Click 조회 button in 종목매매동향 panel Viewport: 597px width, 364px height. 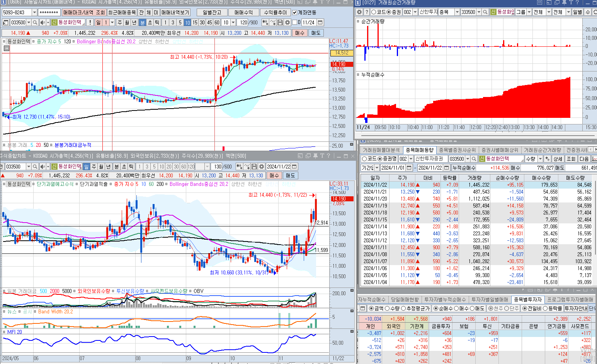coord(571,159)
